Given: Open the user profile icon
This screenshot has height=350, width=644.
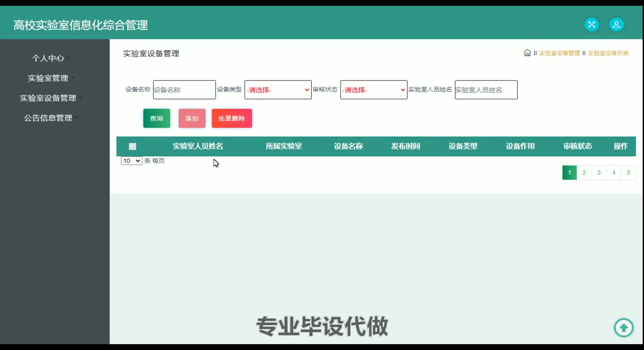Looking at the screenshot, I should (x=616, y=25).
